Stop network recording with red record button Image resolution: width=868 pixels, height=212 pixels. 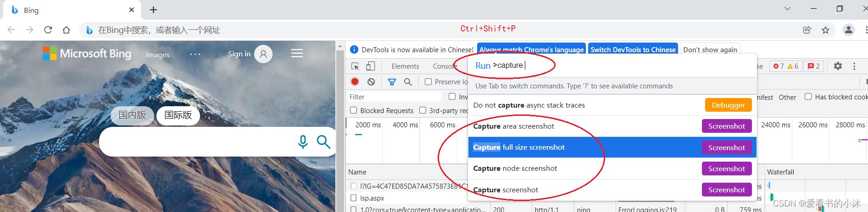coord(355,82)
